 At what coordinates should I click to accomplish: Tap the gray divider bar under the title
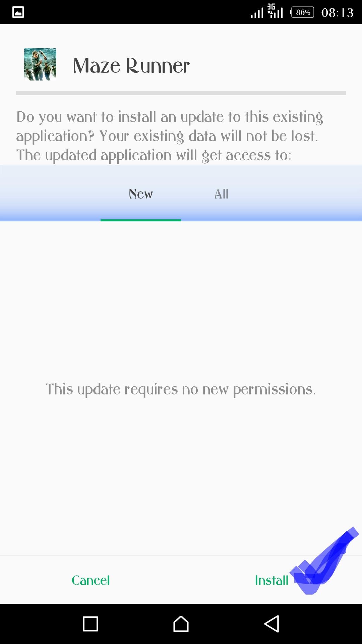click(x=181, y=93)
